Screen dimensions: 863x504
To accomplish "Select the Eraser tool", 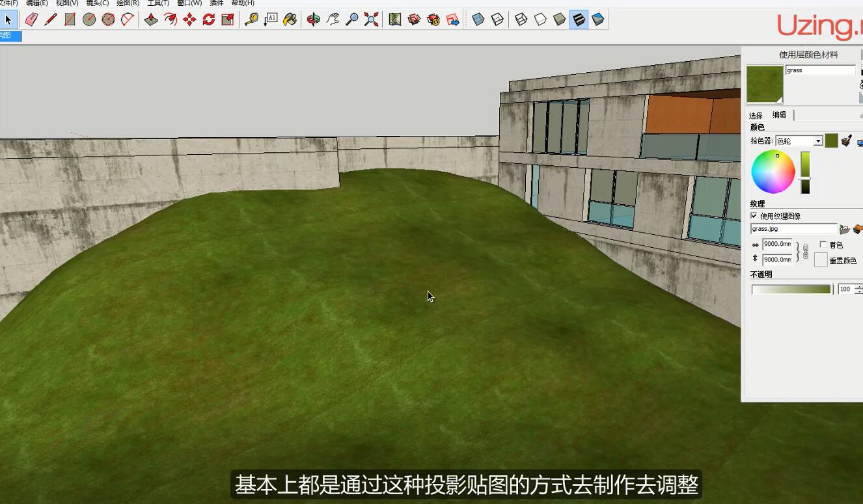I will coord(31,20).
